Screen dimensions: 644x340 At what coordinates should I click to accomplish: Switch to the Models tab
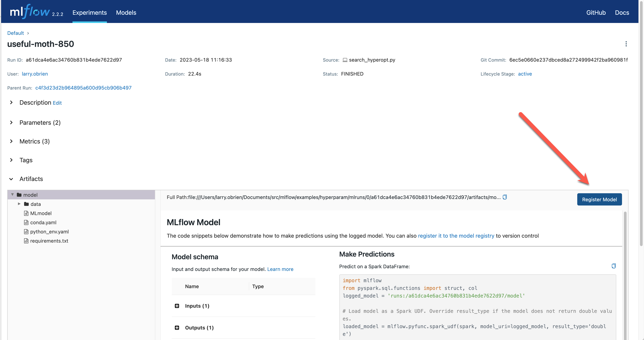(126, 12)
